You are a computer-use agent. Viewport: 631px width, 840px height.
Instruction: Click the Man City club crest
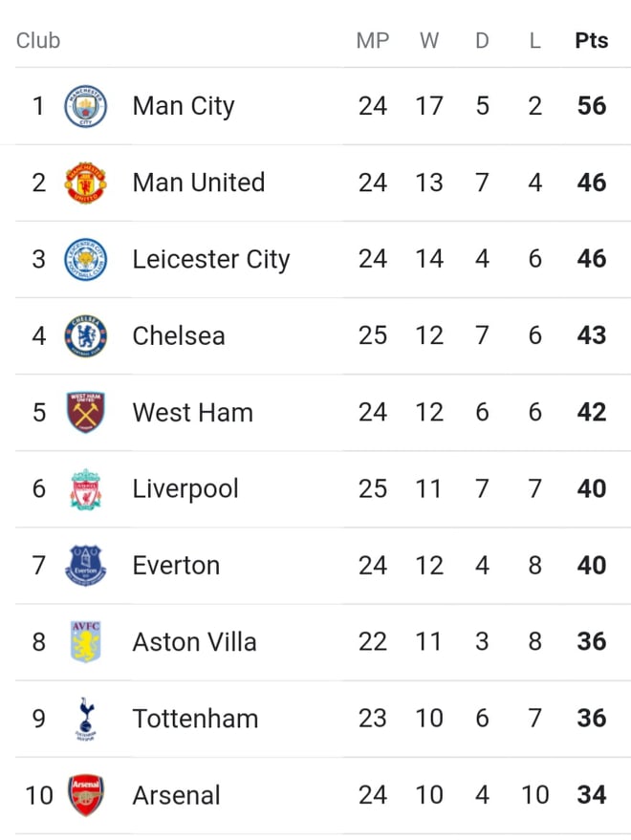(x=85, y=106)
